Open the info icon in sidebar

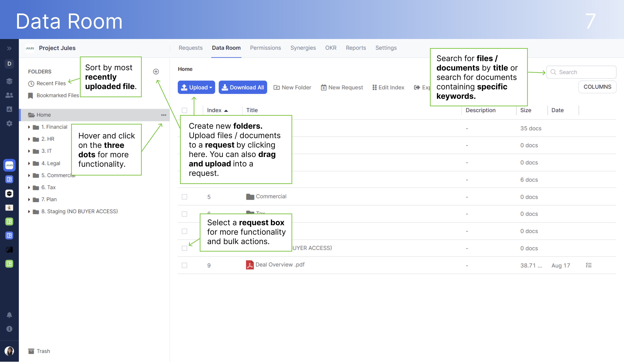9,329
